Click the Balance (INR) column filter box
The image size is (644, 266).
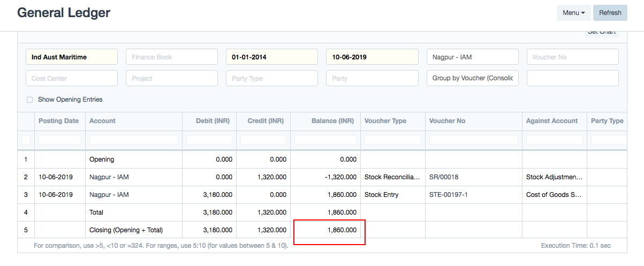325,140
